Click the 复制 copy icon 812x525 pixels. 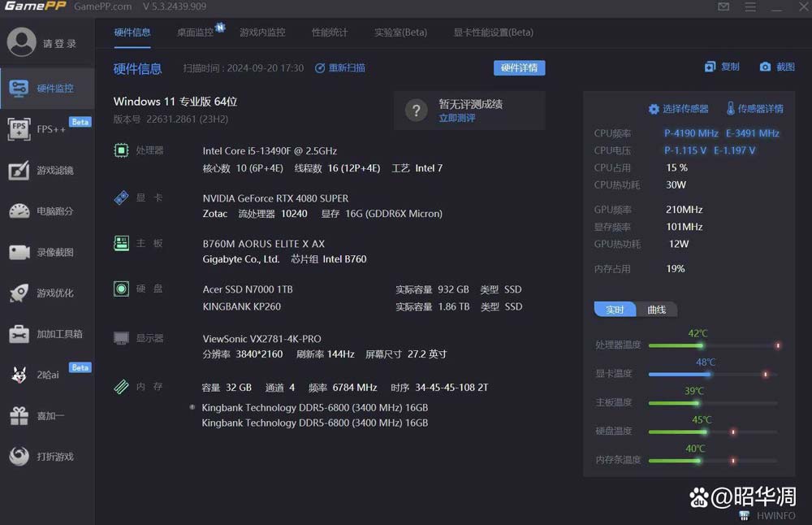[x=710, y=67]
